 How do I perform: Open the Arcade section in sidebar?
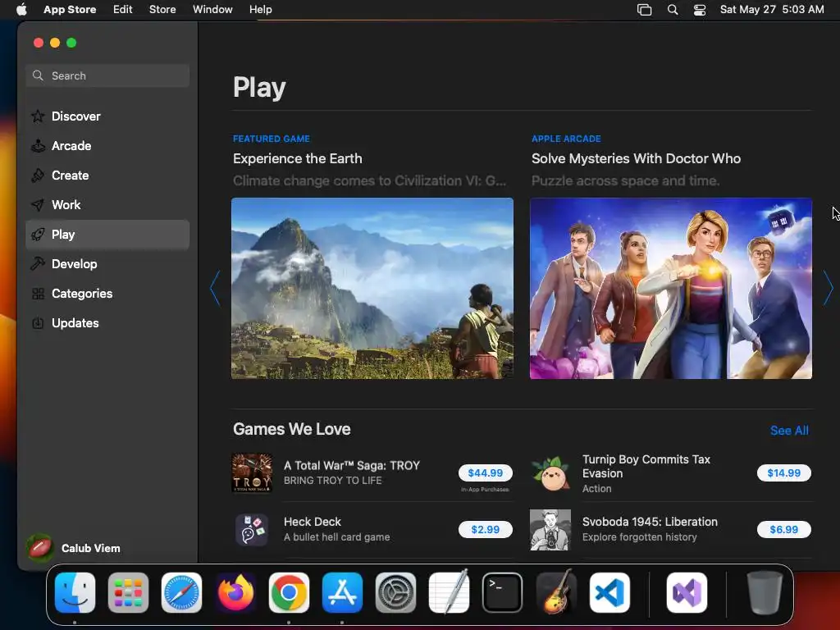pyautogui.click(x=107, y=146)
